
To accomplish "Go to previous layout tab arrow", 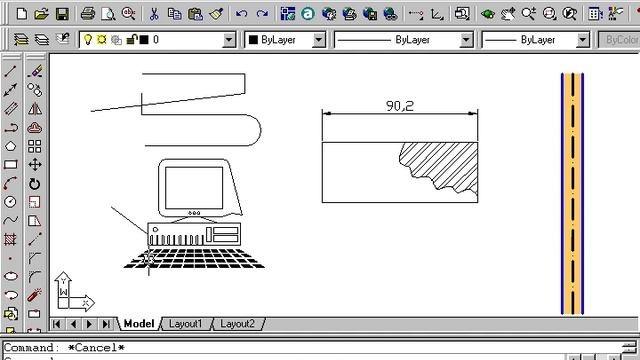I will [x=73, y=324].
